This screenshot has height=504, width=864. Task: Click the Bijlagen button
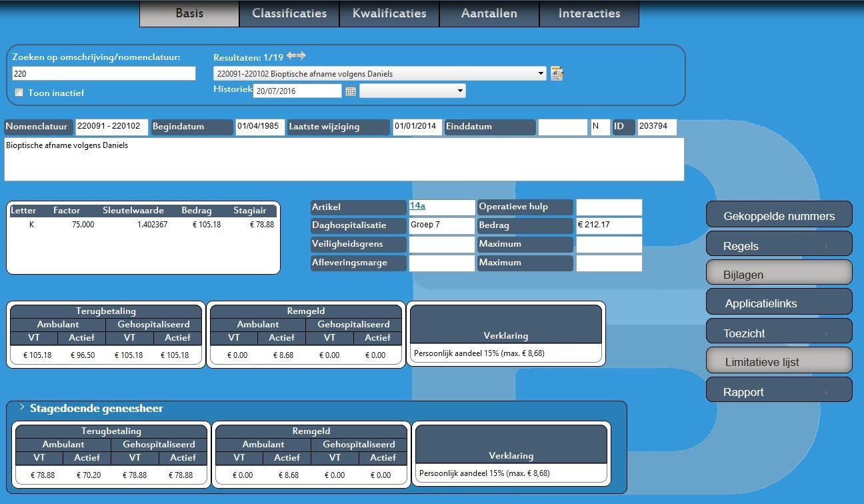(x=779, y=273)
